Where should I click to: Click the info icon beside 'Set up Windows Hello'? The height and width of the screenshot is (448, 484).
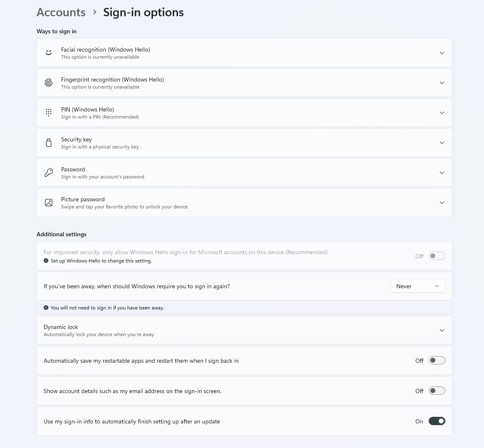pos(46,261)
